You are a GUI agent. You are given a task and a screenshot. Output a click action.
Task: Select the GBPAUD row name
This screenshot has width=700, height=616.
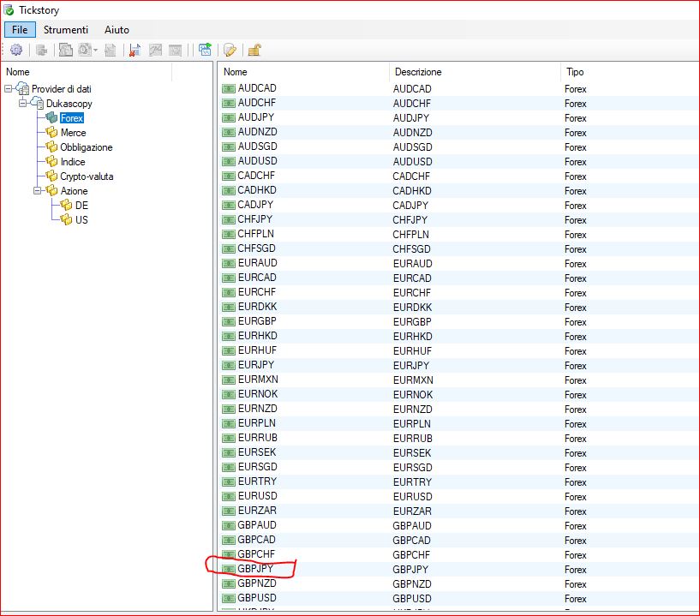click(x=257, y=525)
